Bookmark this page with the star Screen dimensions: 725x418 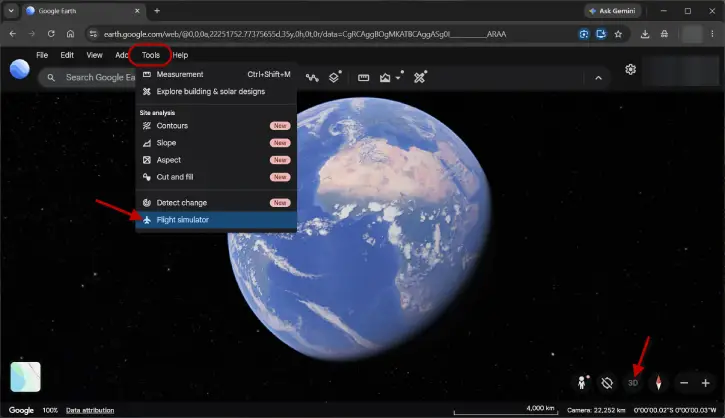618,34
